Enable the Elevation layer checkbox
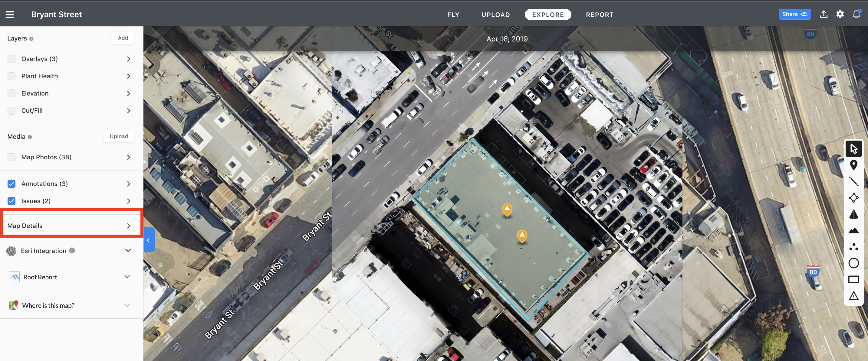 tap(12, 93)
